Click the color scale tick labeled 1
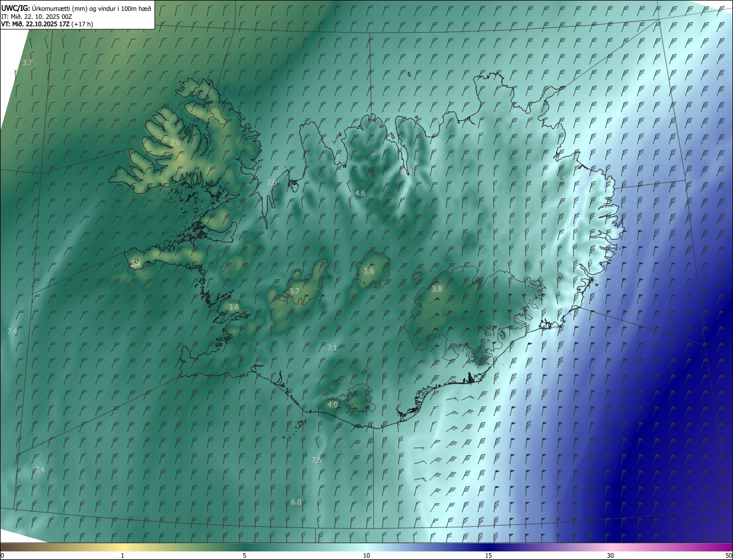This screenshot has width=733, height=560. (x=123, y=555)
